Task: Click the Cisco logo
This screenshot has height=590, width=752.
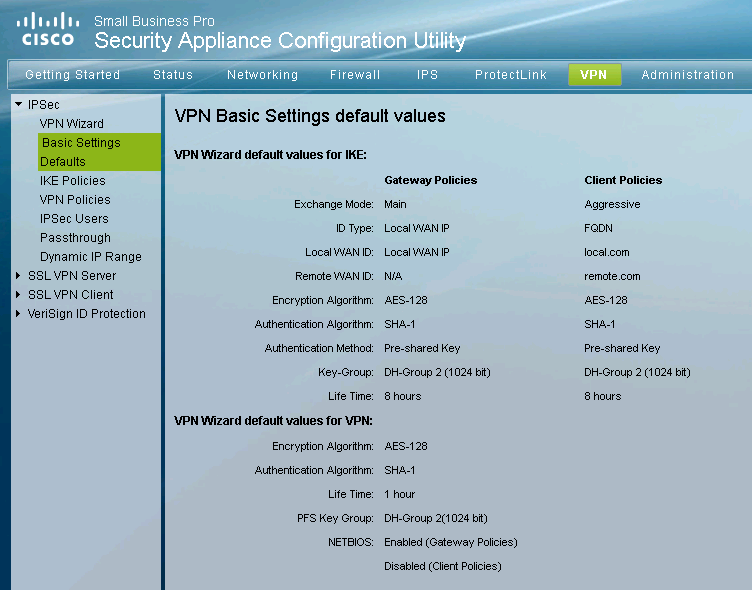Action: click(x=47, y=30)
